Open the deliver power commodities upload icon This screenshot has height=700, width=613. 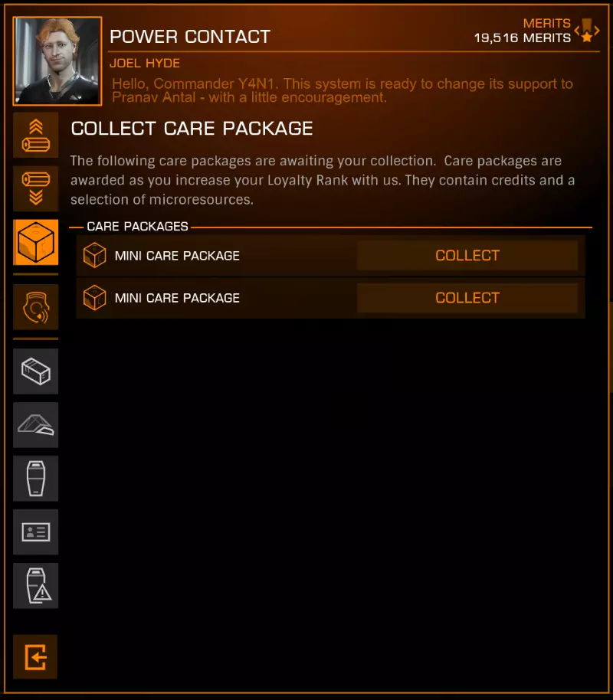[x=36, y=136]
